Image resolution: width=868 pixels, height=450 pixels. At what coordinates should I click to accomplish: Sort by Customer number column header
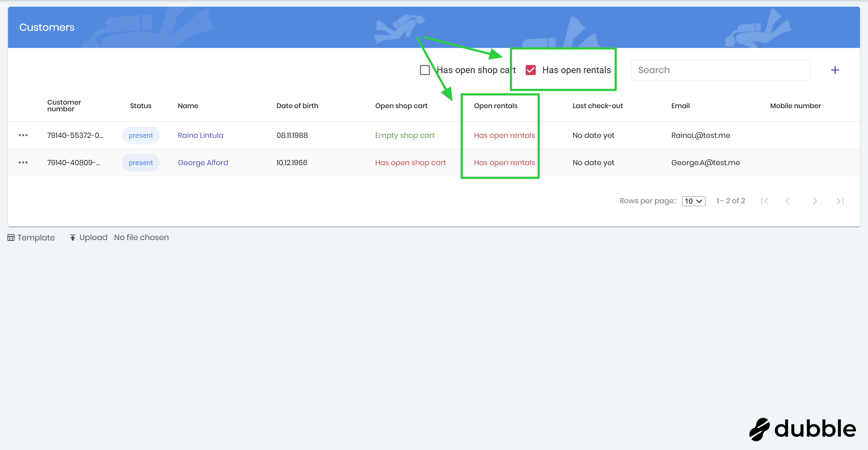[x=64, y=106]
